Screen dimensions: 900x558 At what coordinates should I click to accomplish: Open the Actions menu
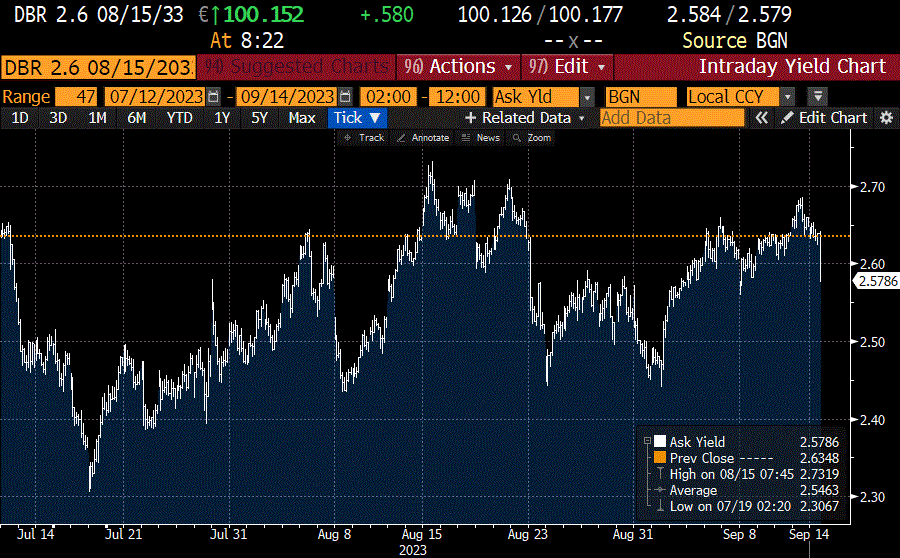458,67
